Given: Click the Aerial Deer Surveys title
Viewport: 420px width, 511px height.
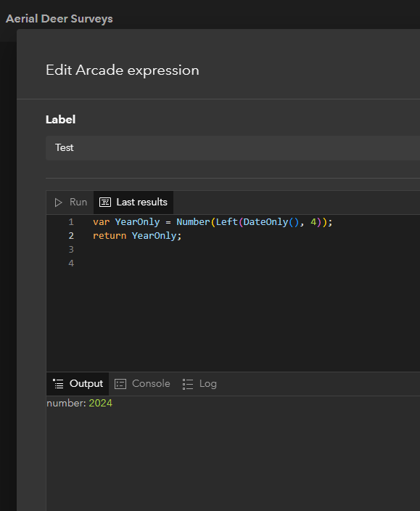Looking at the screenshot, I should coord(59,19).
